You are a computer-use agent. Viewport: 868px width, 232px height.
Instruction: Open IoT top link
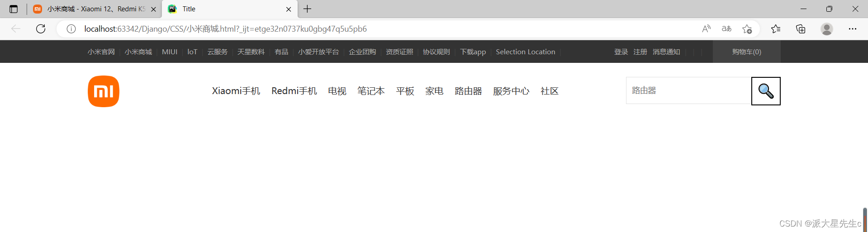click(192, 52)
